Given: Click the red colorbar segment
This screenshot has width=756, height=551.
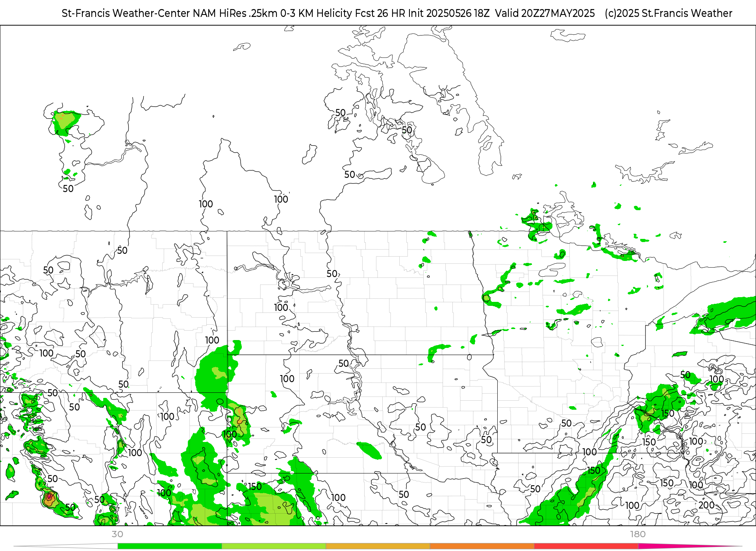Looking at the screenshot, I should (586, 546).
